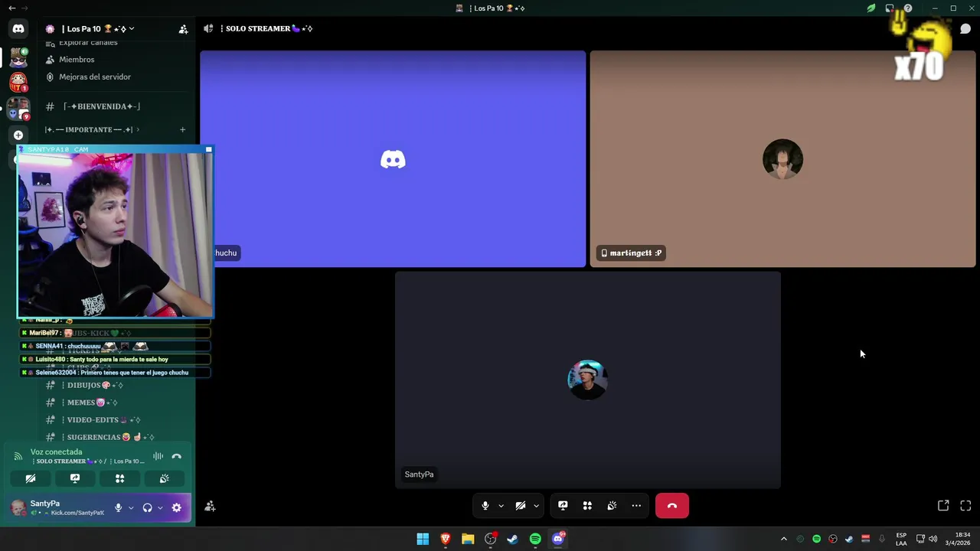Click the add a server plus icon
The image size is (980, 551).
(x=18, y=135)
